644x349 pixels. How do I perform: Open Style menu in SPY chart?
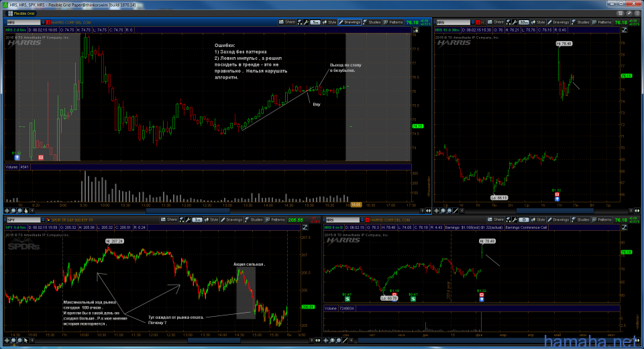[x=211, y=220]
